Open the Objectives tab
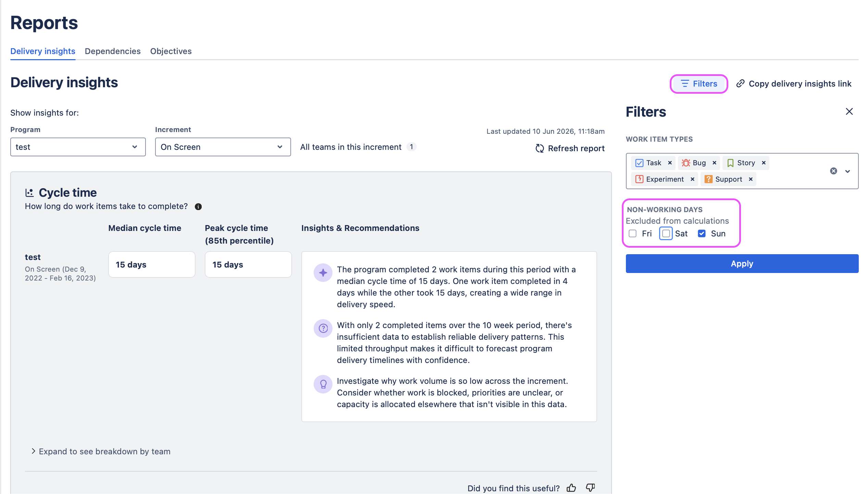The image size is (868, 494). tap(171, 51)
